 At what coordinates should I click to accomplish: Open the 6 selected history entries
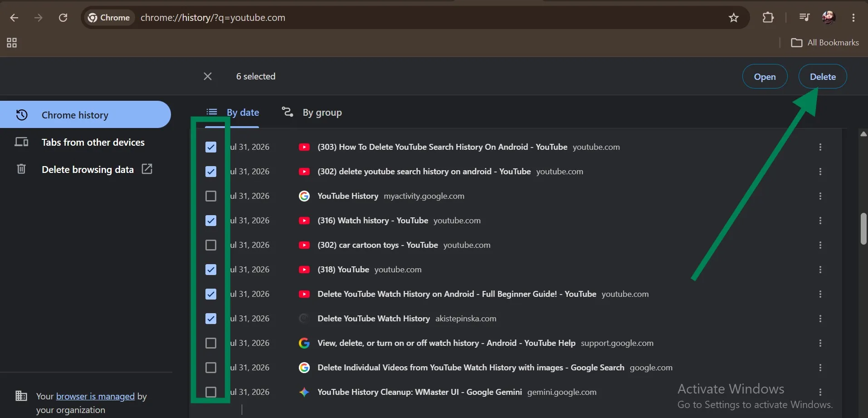(765, 77)
